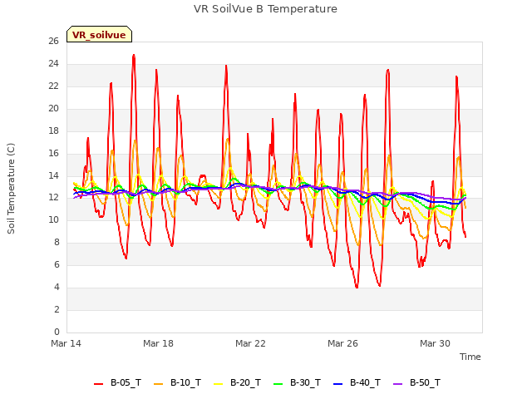The image size is (532, 399).
Task: Click the VR_soilvue annotation label
Action: [x=99, y=35]
